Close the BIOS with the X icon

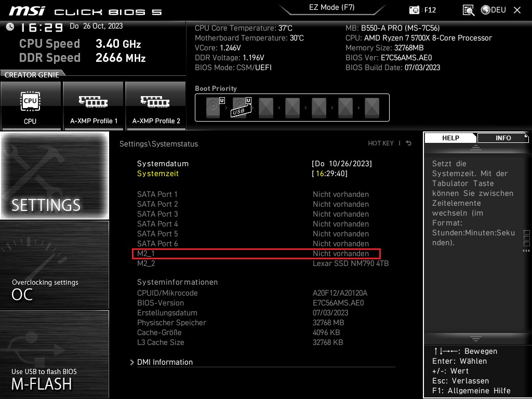click(517, 10)
